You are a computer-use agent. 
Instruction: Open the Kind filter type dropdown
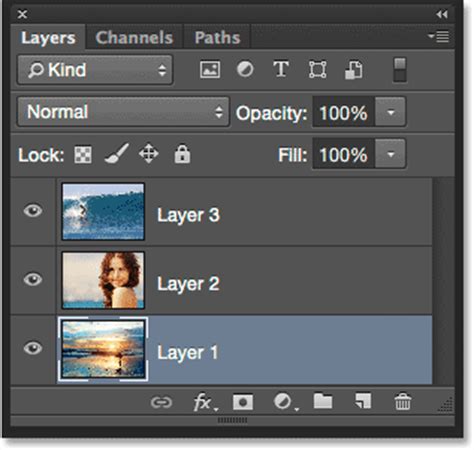pos(95,70)
